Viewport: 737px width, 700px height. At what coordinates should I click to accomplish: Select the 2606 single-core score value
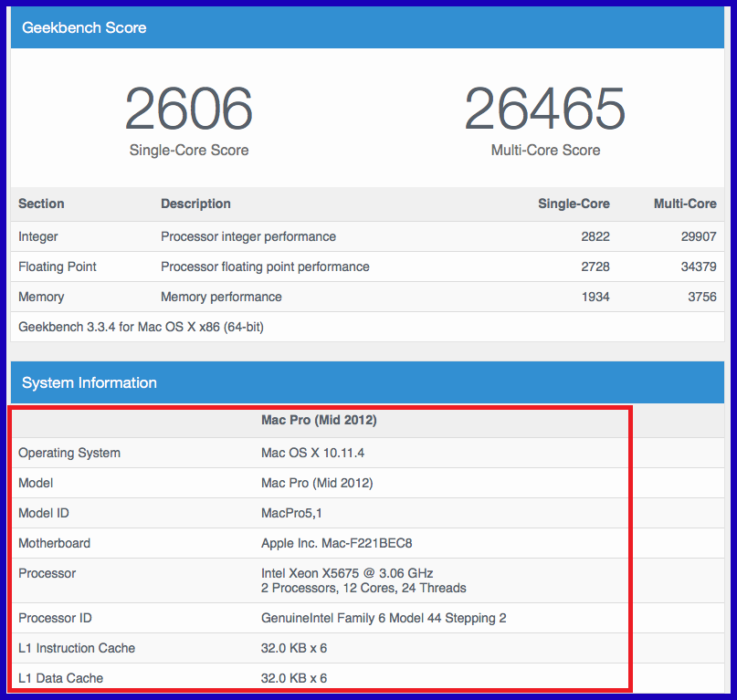(x=189, y=109)
